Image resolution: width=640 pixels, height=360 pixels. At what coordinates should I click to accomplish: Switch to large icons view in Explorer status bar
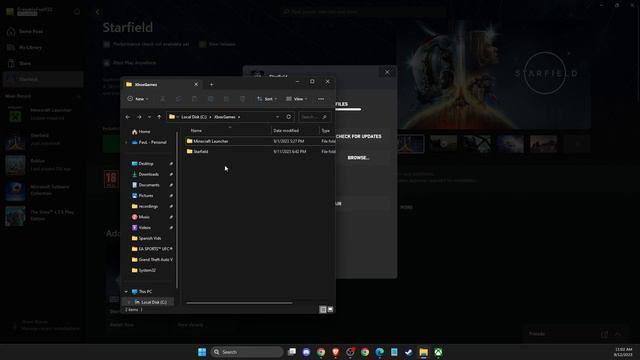pyautogui.click(x=330, y=310)
